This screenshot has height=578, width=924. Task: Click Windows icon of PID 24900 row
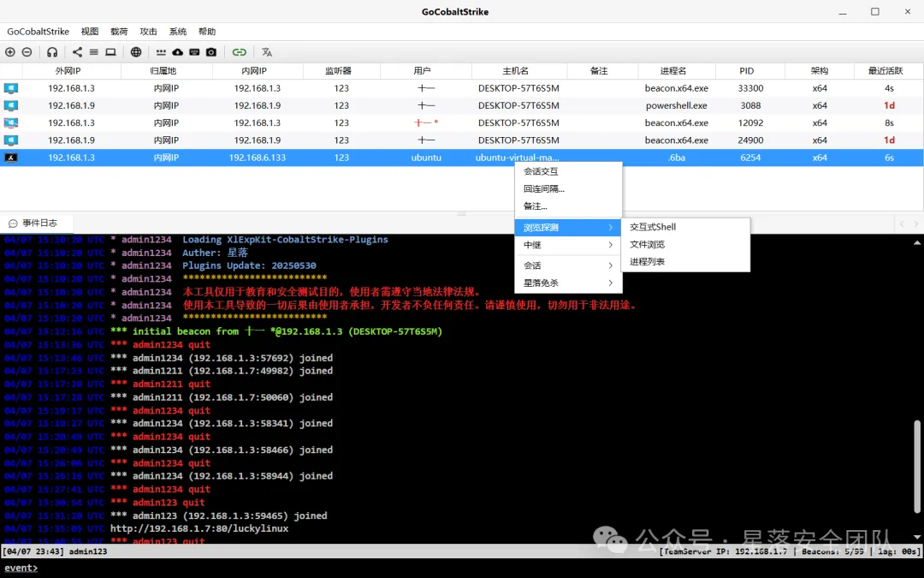11,140
